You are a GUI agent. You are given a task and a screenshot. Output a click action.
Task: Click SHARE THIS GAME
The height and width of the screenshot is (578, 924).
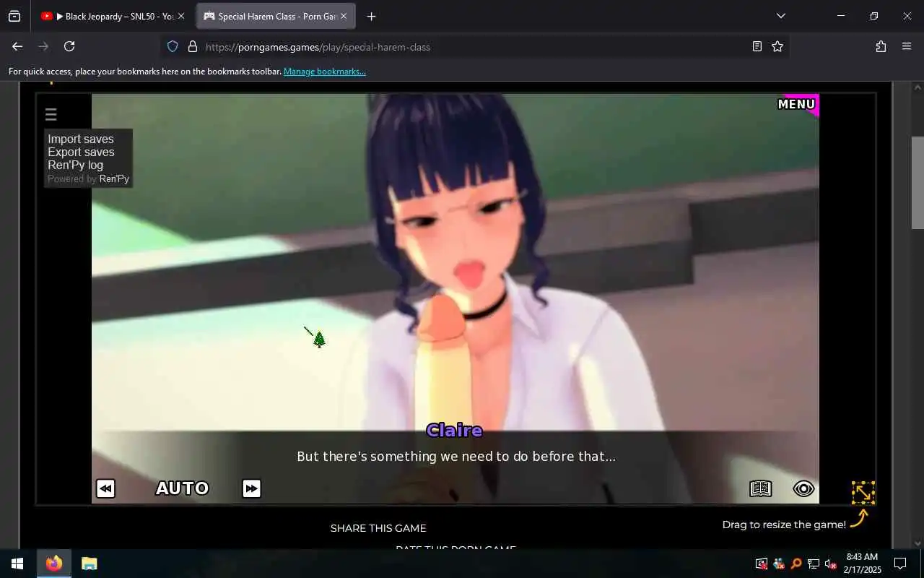(x=378, y=528)
